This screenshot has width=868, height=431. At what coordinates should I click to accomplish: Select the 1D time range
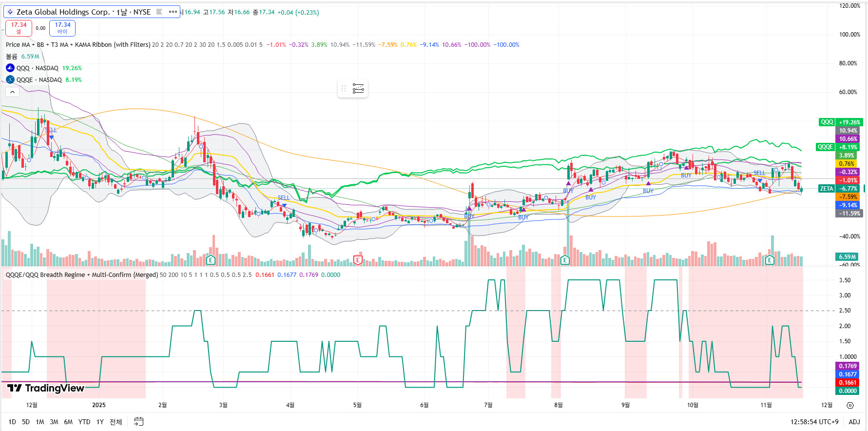(x=12, y=422)
